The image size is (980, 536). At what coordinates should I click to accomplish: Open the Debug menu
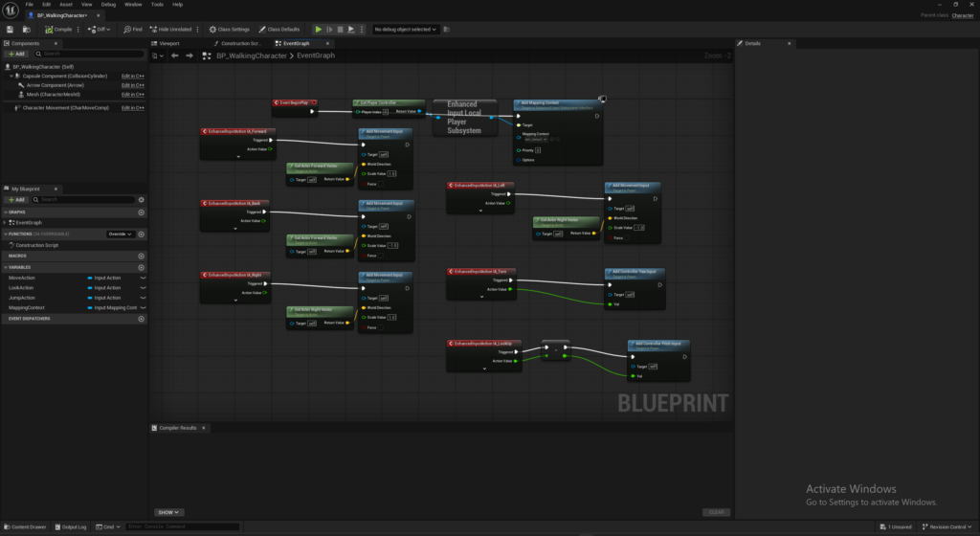pos(108,5)
